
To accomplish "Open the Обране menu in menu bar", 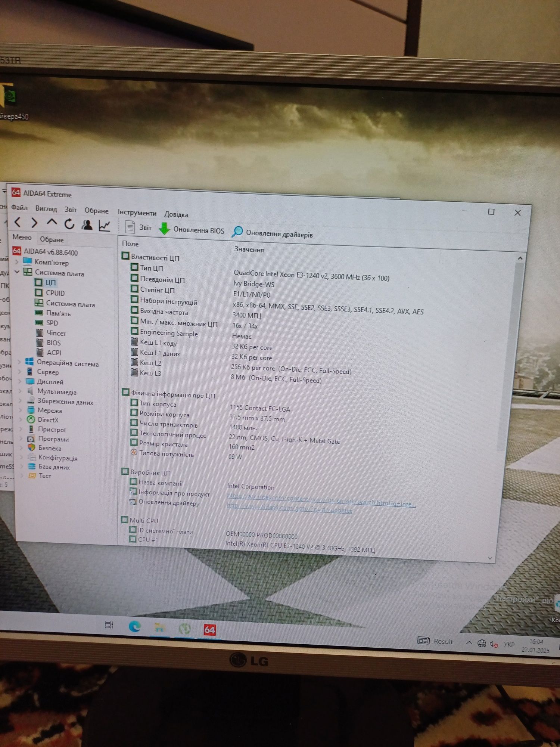I will [x=96, y=210].
